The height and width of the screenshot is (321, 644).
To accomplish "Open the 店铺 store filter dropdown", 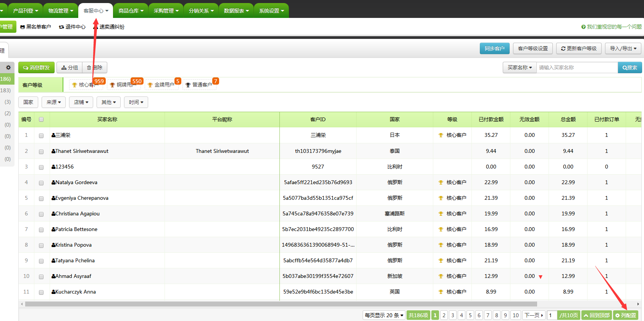I will pos(81,102).
